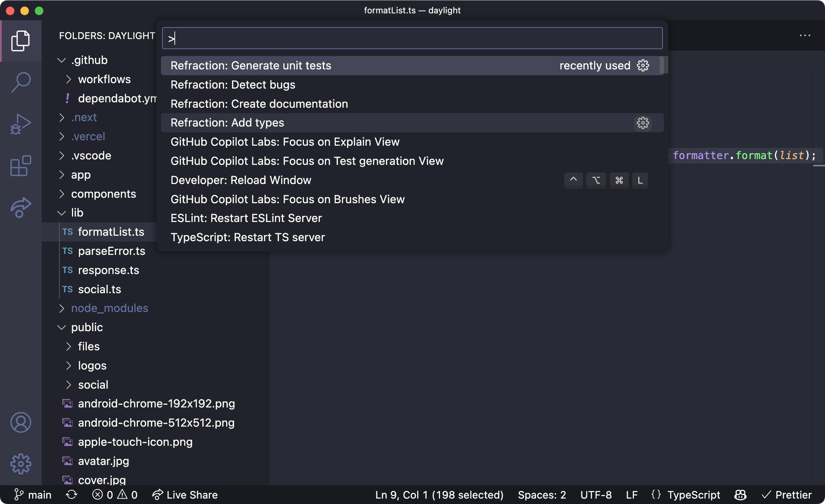This screenshot has height=504, width=825.
Task: Click the Copilot status bar icon
Action: click(741, 495)
